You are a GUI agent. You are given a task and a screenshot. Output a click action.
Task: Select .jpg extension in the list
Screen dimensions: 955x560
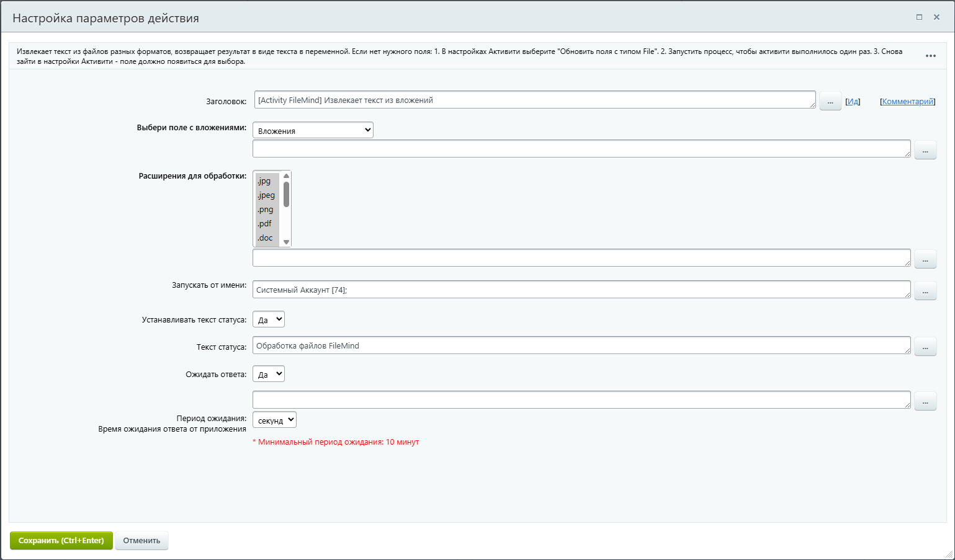[x=265, y=181]
